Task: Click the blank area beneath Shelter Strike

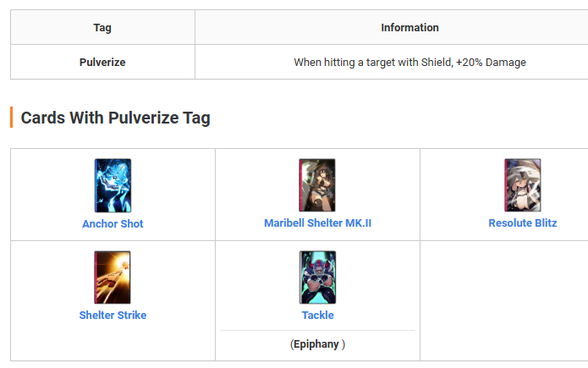Action: (x=113, y=341)
